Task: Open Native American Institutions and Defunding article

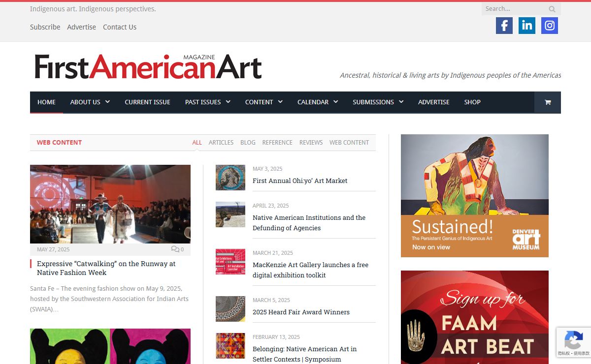Action: point(309,223)
